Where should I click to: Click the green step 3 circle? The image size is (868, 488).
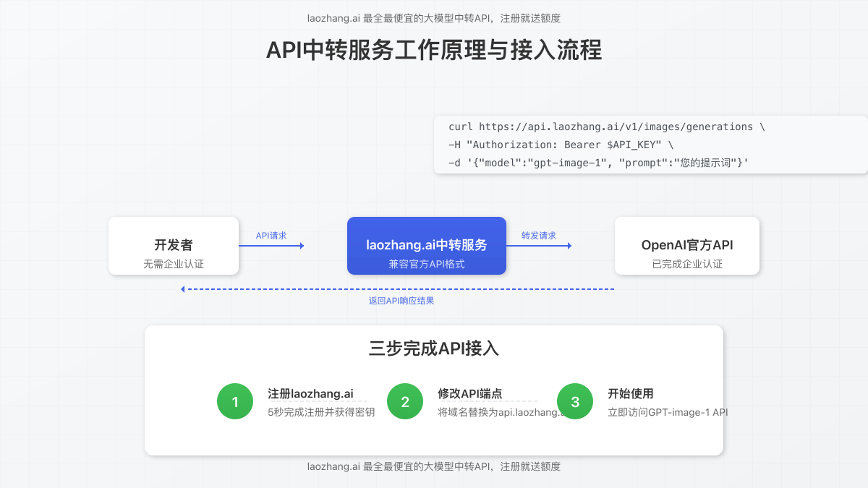tap(575, 401)
